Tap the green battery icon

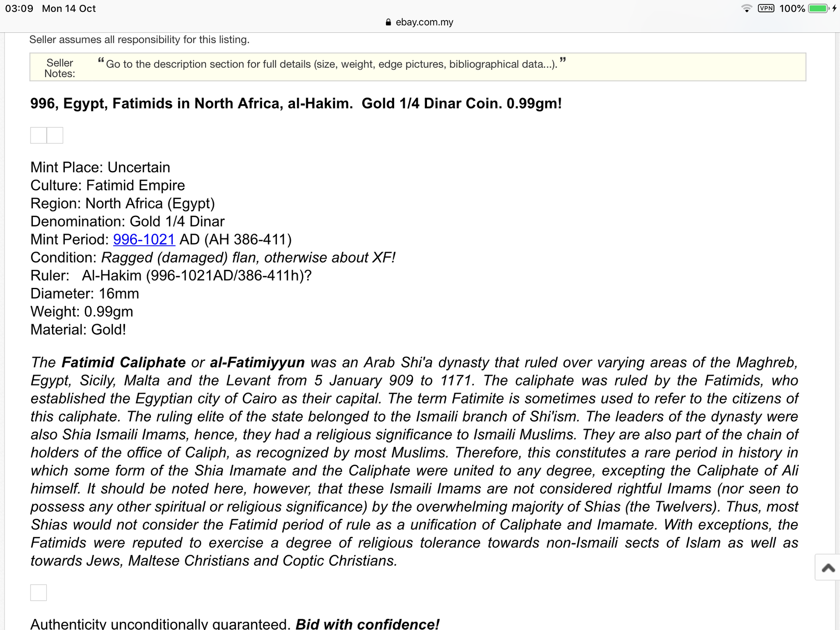(x=818, y=8)
